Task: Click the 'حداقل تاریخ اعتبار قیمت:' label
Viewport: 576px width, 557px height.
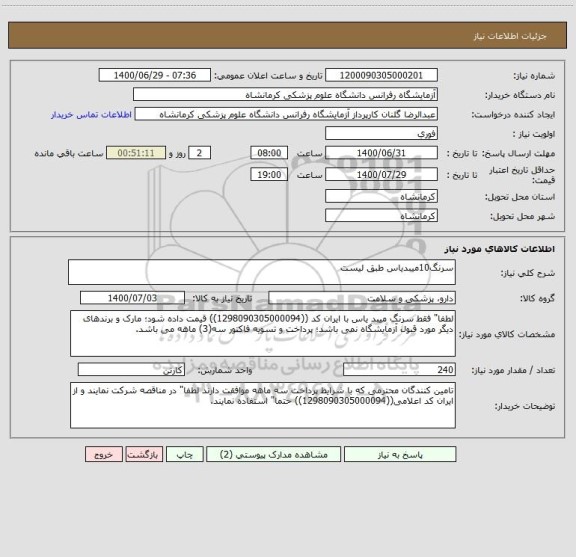Action: tap(522, 175)
